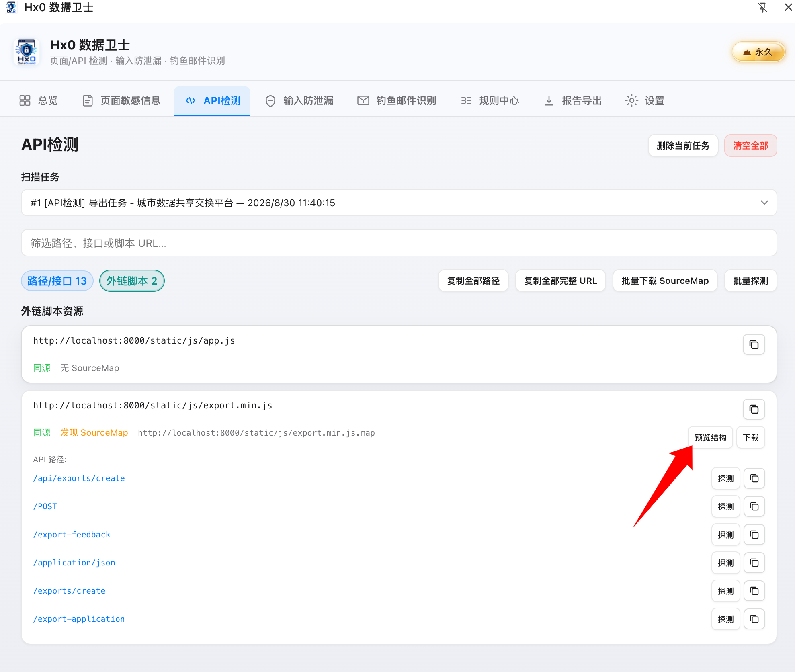Expand SourceMap with 预览结构 button
Viewport: 795px width, 672px height.
tap(710, 437)
